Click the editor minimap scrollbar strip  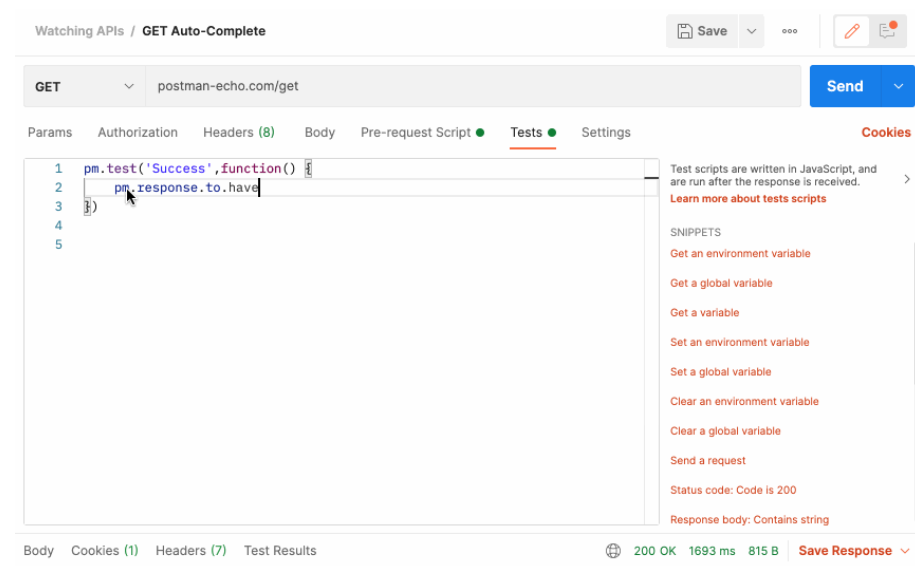click(651, 341)
